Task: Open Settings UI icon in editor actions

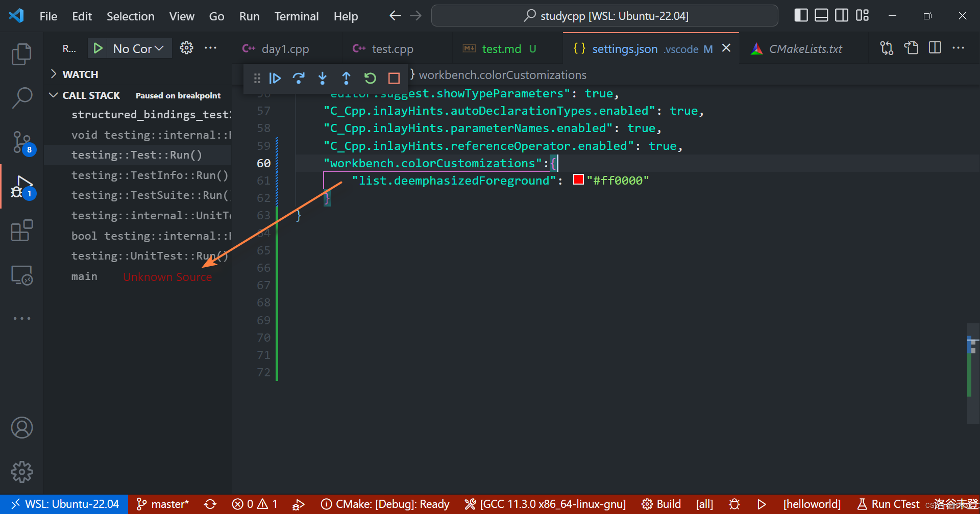Action: pos(911,48)
